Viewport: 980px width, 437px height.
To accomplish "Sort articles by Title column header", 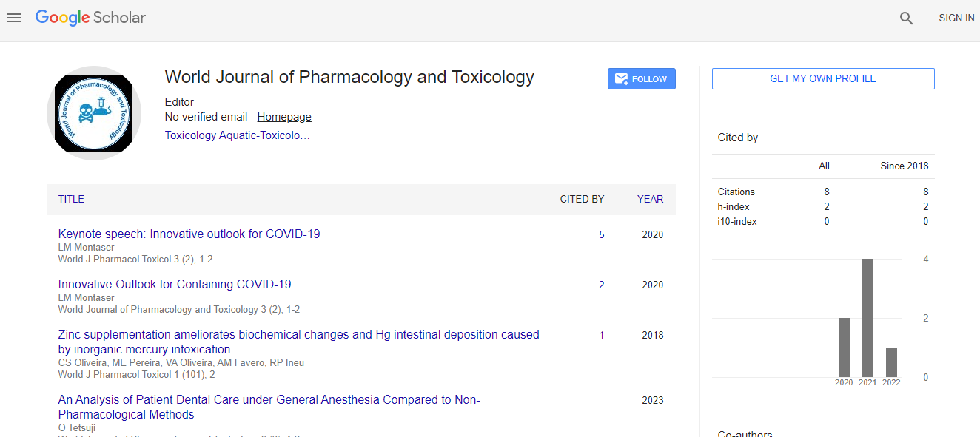I will pos(71,199).
